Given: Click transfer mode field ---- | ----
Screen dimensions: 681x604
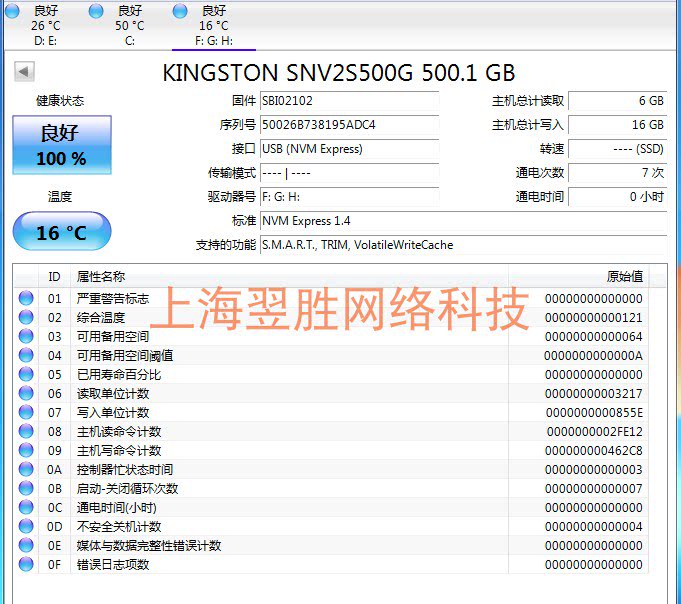Looking at the screenshot, I should pyautogui.click(x=350, y=173).
